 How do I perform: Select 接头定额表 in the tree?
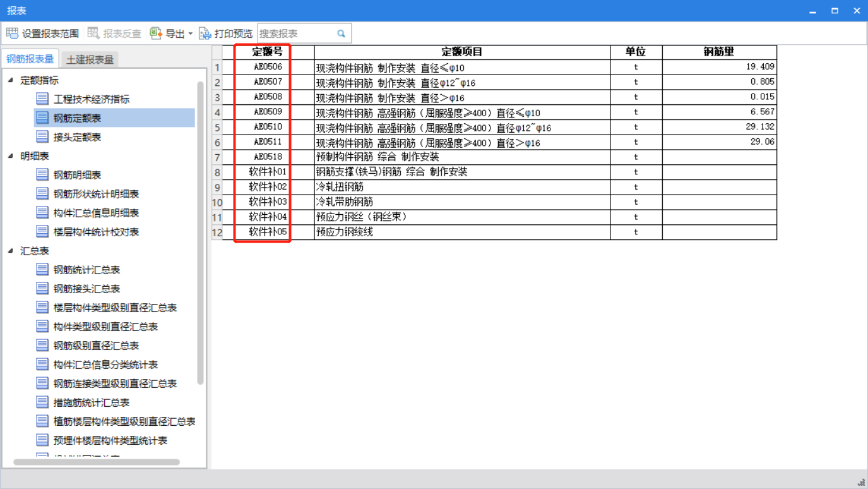[77, 137]
